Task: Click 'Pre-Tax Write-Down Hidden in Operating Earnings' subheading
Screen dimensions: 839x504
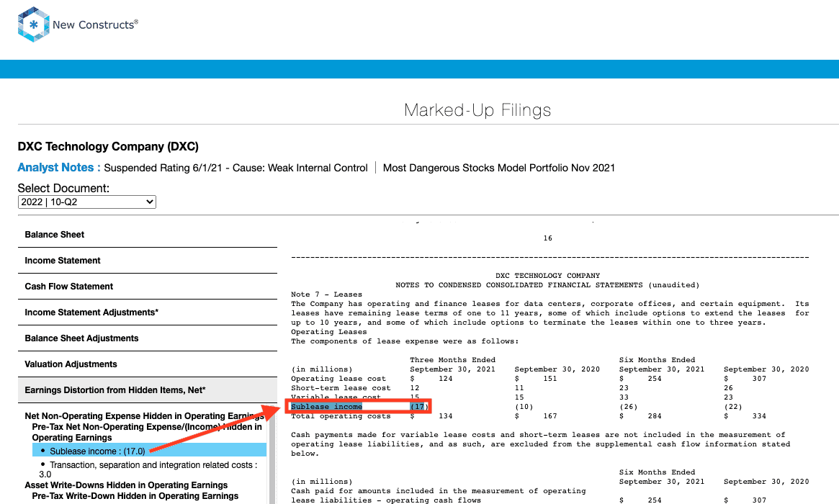Action: 135,496
